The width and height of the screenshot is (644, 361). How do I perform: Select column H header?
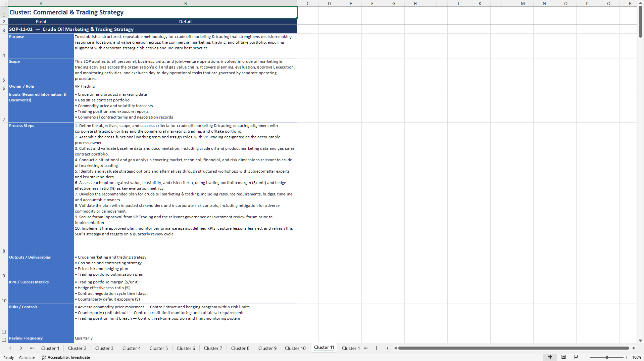tap(415, 3)
